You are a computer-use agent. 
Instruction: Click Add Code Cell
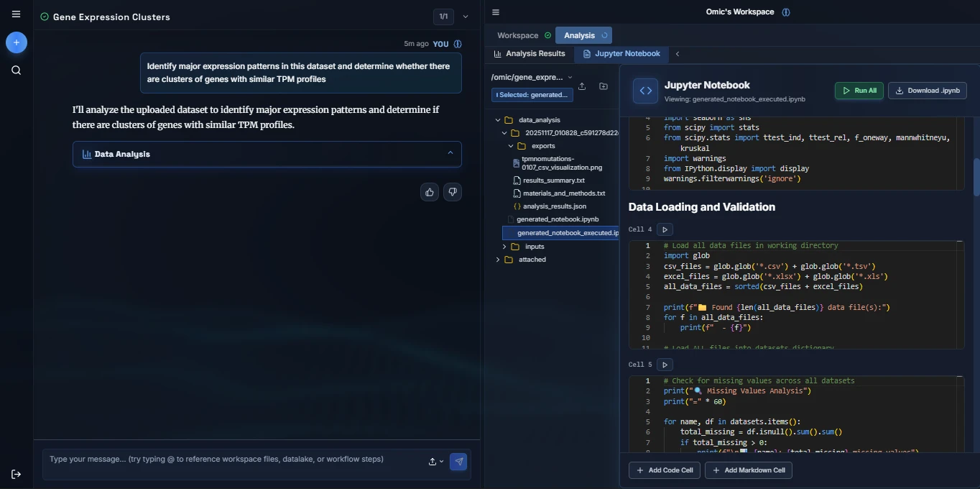[665, 470]
